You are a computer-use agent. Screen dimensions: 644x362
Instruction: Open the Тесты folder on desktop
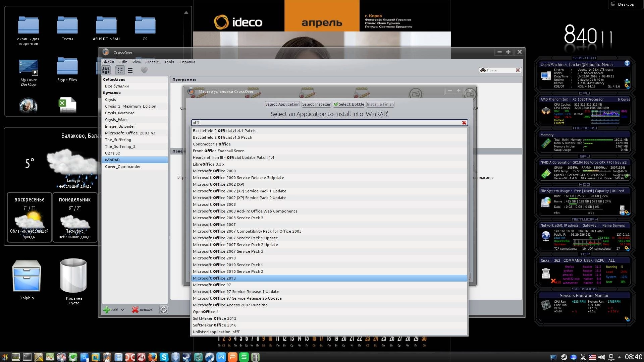(x=67, y=28)
